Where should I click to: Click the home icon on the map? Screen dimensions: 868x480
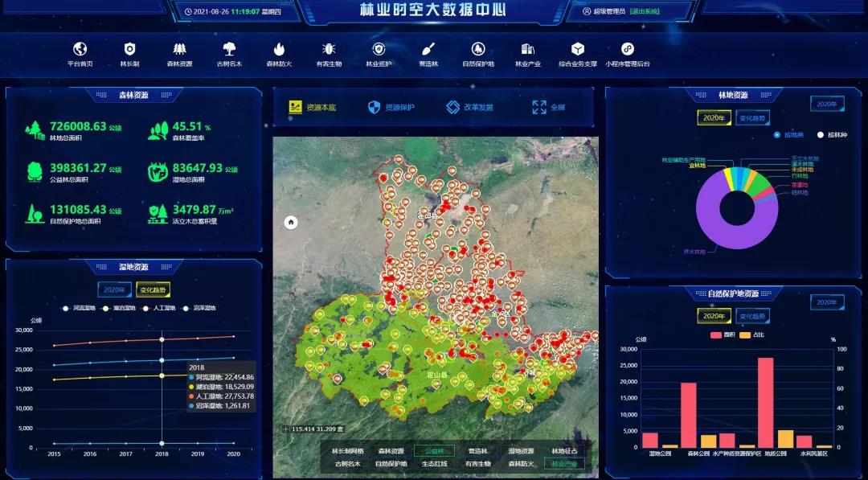290,220
